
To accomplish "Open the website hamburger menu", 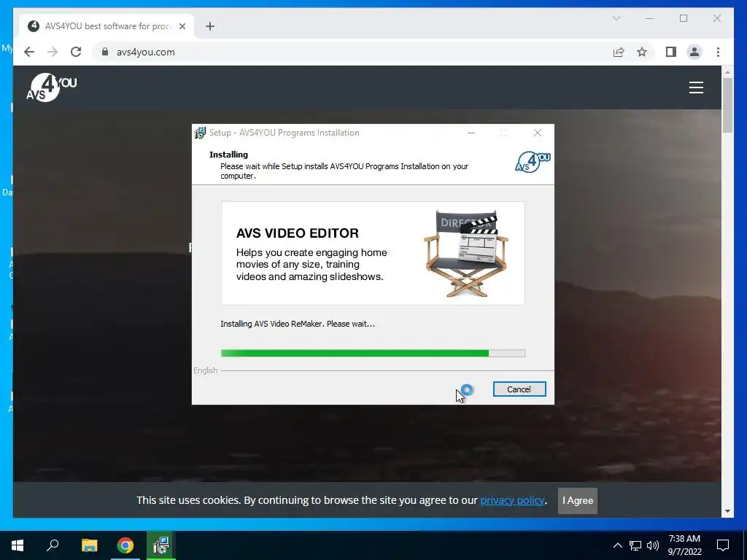I will coord(696,87).
